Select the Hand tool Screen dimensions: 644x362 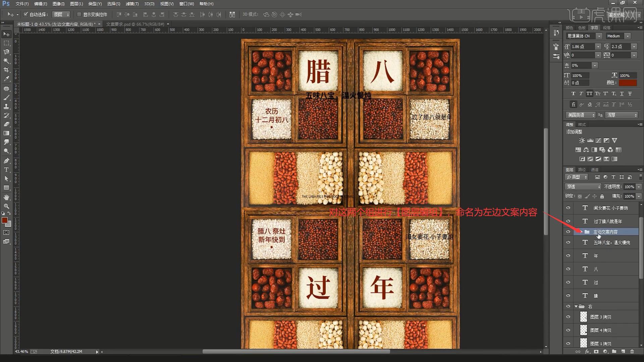point(6,197)
